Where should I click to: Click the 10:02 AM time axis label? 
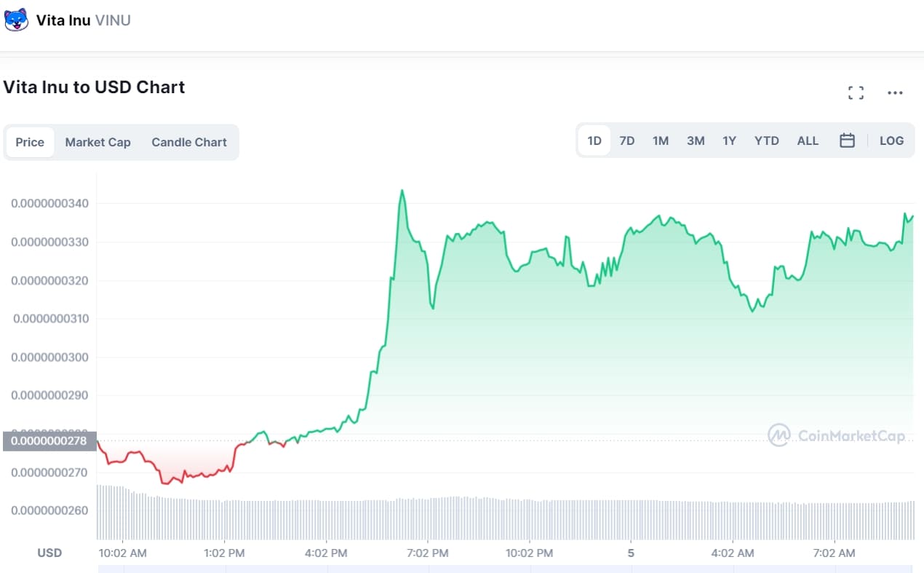point(122,553)
